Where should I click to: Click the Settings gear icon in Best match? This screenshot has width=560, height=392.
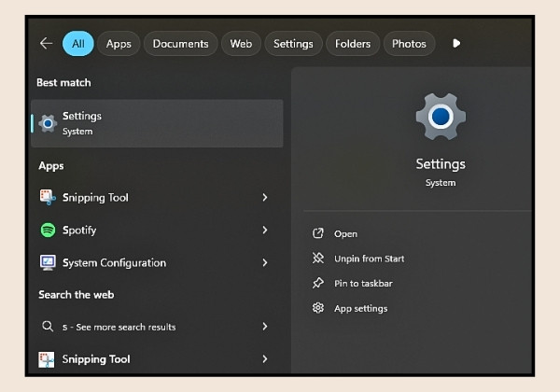(x=48, y=123)
